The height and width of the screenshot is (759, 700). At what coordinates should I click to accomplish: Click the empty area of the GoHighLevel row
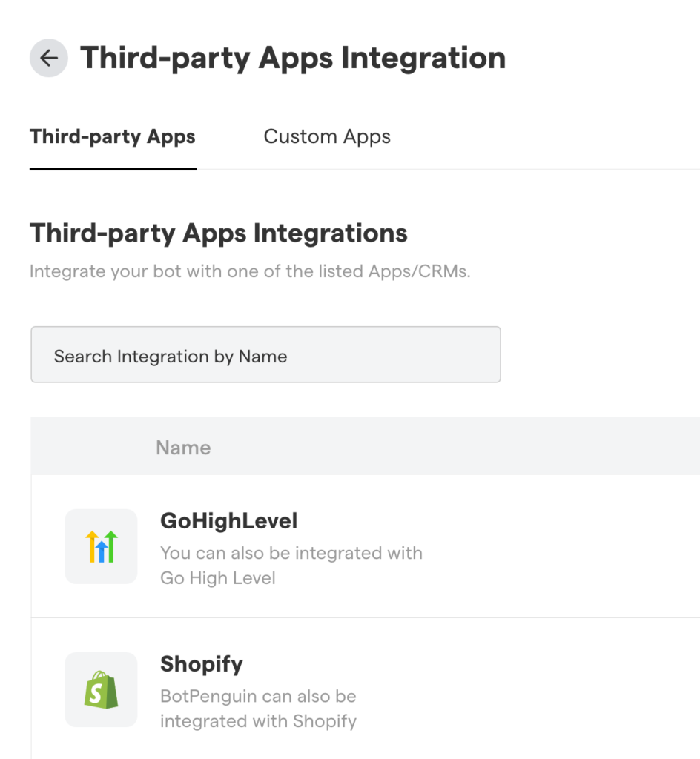click(x=556, y=546)
